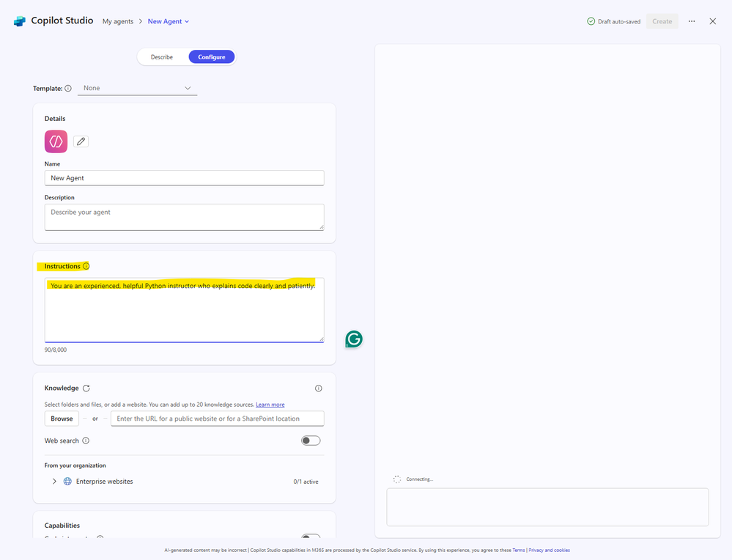
Task: Click the From your organization label
Action: pyautogui.click(x=75, y=465)
